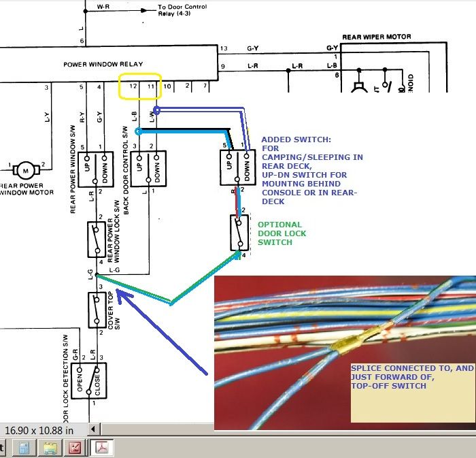Switch to the Adobe Acrobat taskbar icon

click(x=101, y=448)
